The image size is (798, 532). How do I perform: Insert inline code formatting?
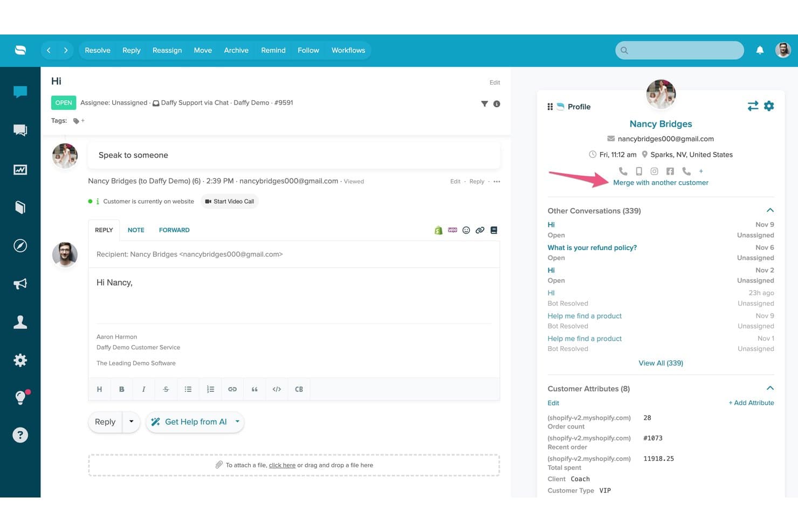pyautogui.click(x=277, y=389)
